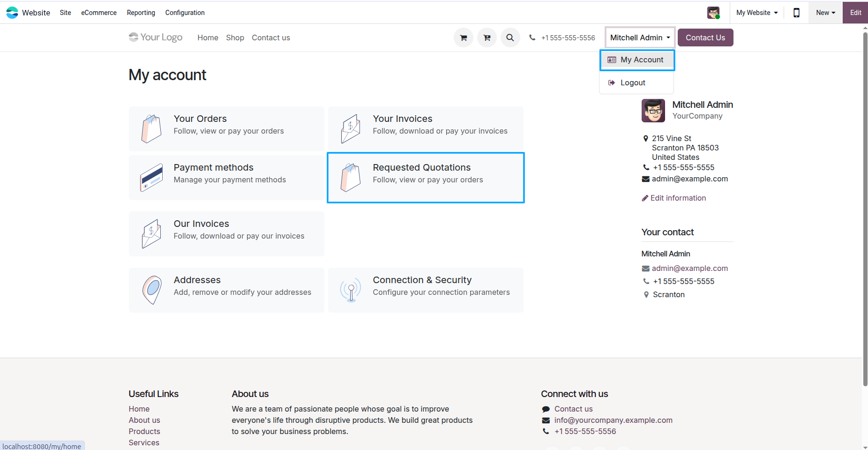Click the profile avatar in the top bar
The image size is (868, 450).
713,13
